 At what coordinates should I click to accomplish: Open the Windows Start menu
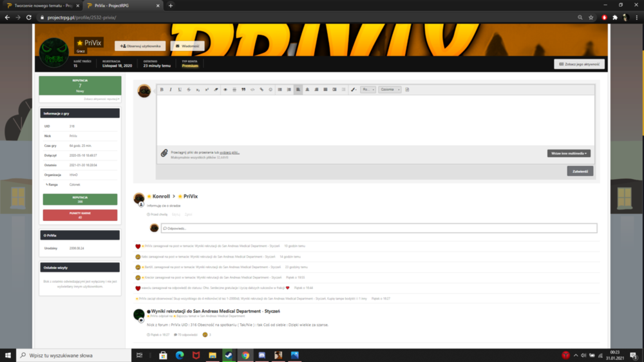click(8, 356)
